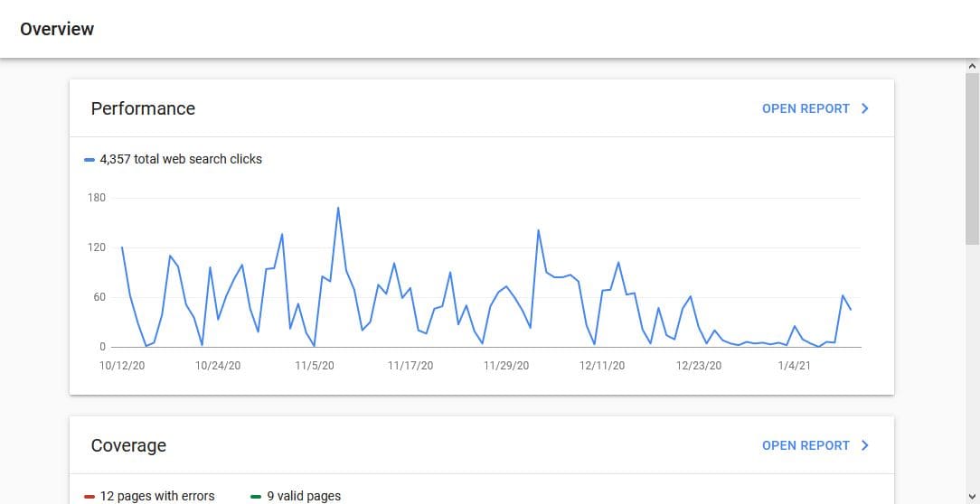Click the Performance card heading
Screen dimensions: 980x504
point(143,108)
